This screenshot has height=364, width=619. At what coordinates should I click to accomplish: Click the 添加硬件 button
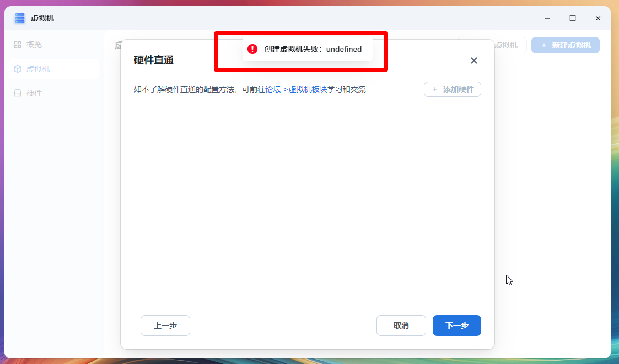click(x=453, y=89)
